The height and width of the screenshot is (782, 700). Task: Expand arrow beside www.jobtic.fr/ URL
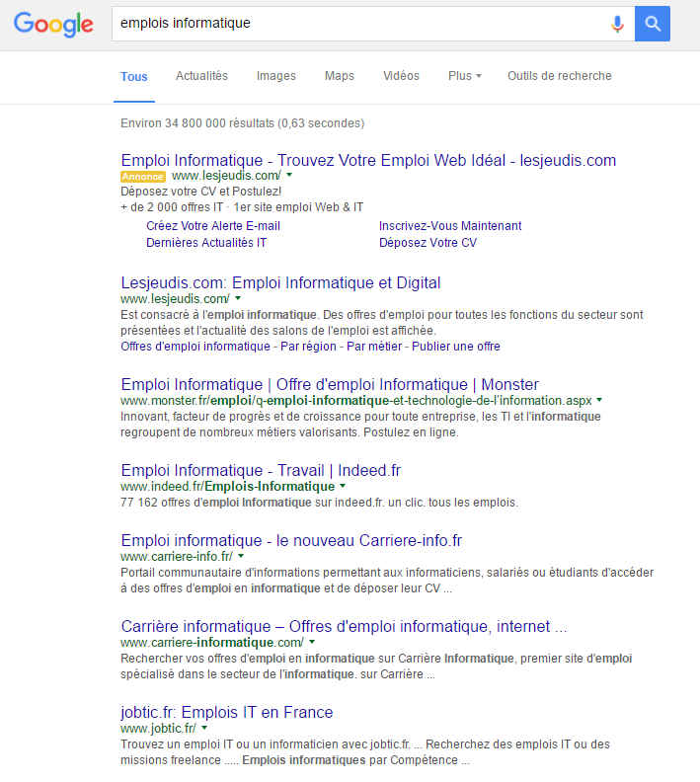coord(204,728)
